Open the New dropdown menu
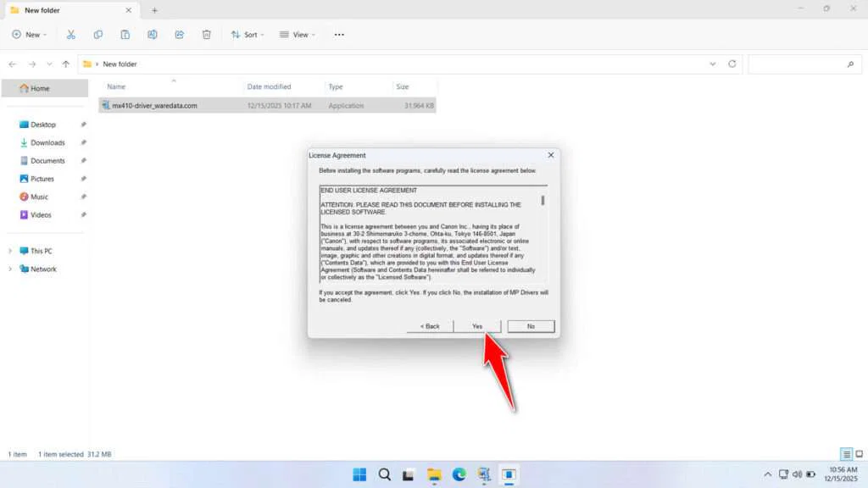The image size is (868, 488). (x=30, y=35)
